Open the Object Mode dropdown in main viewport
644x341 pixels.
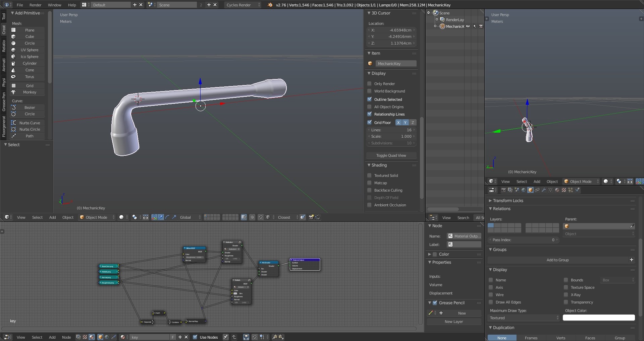tap(97, 217)
